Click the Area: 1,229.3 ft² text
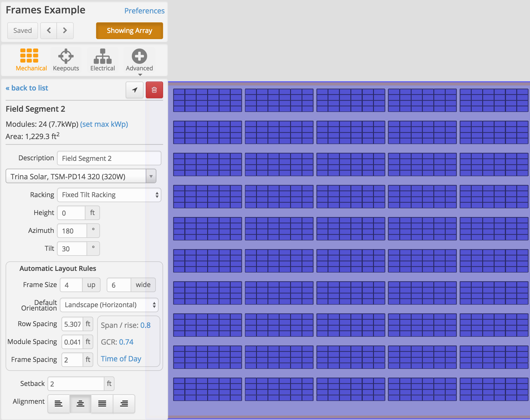530x420 pixels. pyautogui.click(x=33, y=136)
